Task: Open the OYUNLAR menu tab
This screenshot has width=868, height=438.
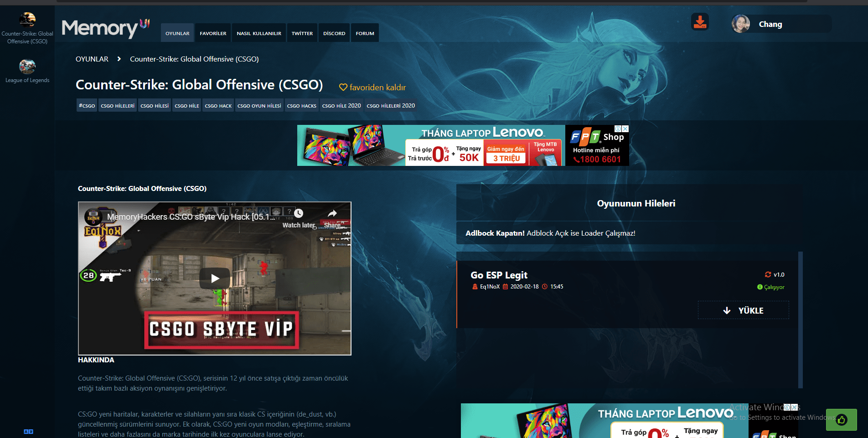Action: (x=177, y=33)
